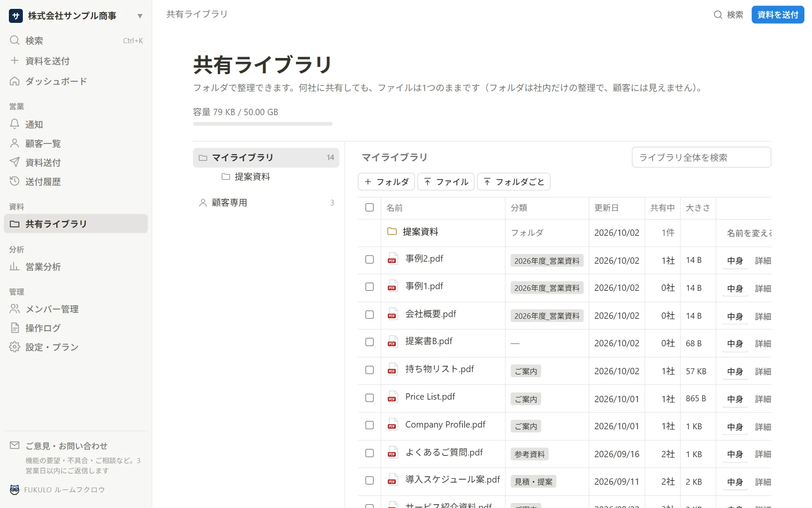This screenshot has height=508, width=812.
Task: Select 顧客専用 in folder tree
Action: point(266,203)
